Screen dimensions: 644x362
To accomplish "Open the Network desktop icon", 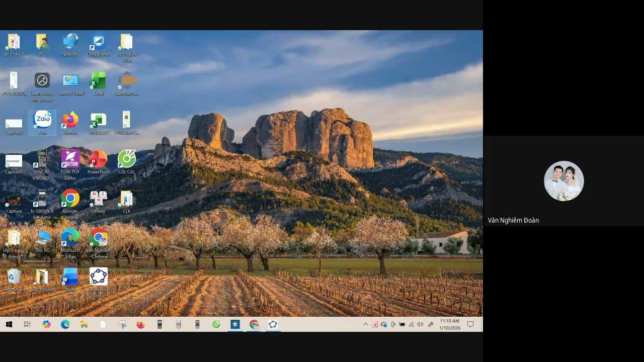I will (x=70, y=45).
